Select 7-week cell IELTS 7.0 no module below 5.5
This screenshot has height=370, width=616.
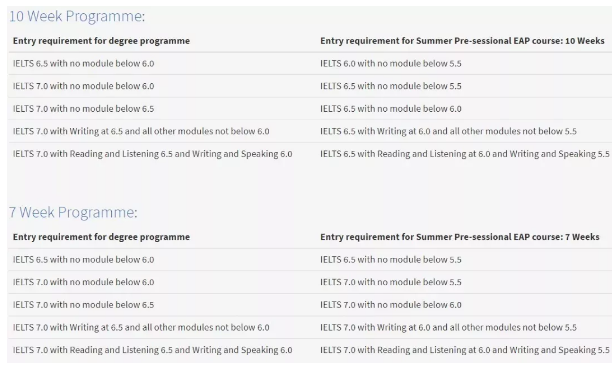[390, 282]
